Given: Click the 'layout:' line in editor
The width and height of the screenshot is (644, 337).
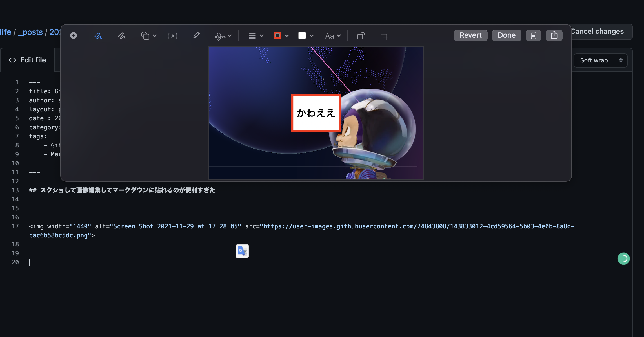Looking at the screenshot, I should point(45,109).
